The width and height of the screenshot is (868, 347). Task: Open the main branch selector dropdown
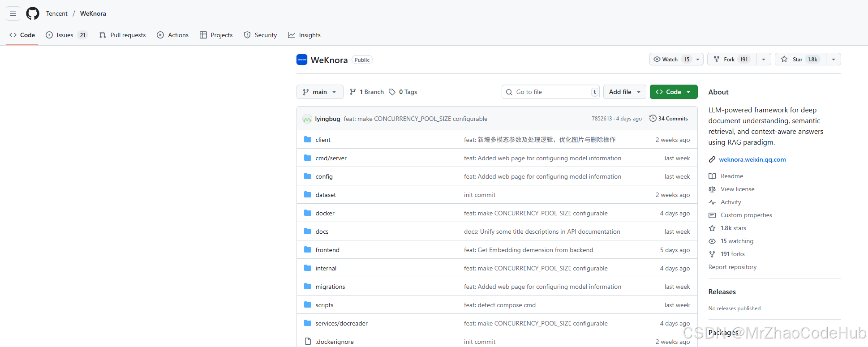tap(320, 92)
